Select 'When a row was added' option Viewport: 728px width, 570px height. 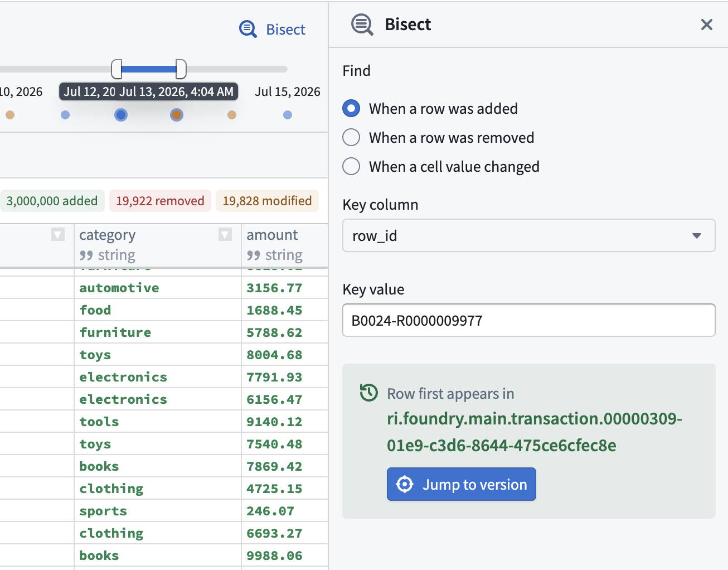[351, 108]
